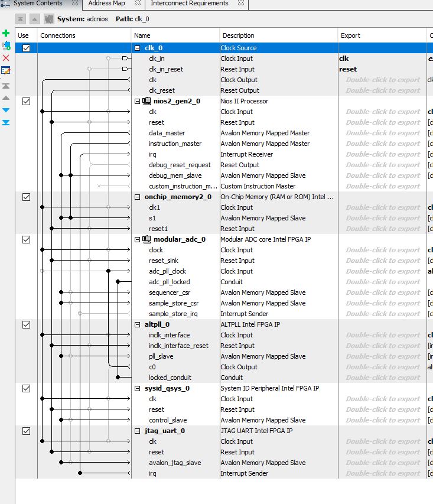The width and height of the screenshot is (433, 504).
Task: Select the sequencer_csr interface row
Action: coord(170,292)
